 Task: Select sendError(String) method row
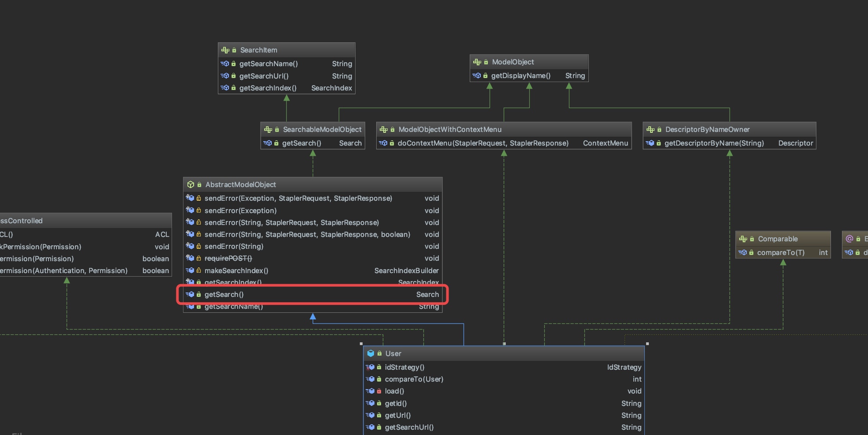[313, 246]
